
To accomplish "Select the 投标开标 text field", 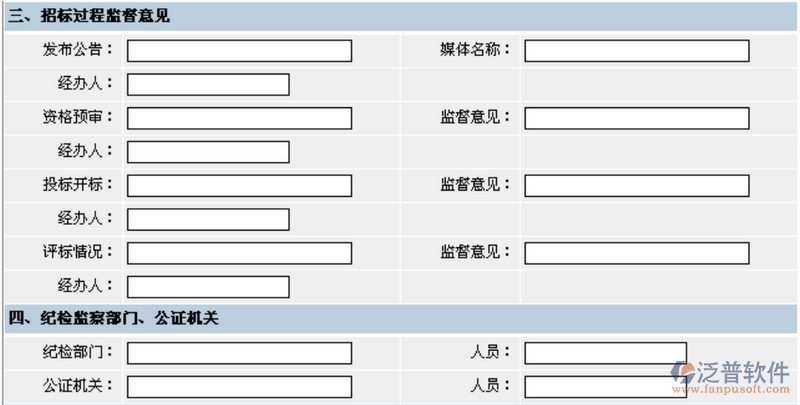I will click(x=239, y=185).
